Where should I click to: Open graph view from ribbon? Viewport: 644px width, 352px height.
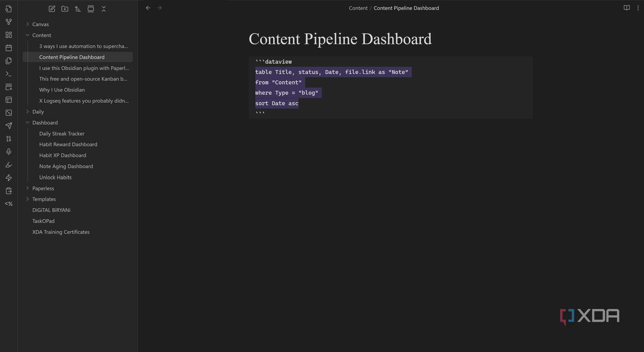pos(9,22)
